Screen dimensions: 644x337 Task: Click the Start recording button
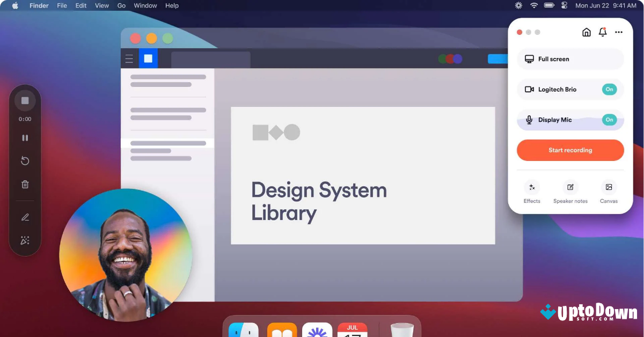570,150
